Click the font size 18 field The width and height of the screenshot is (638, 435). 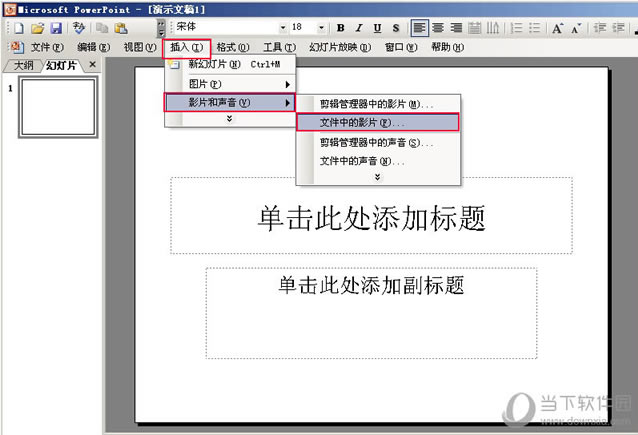pos(303,27)
